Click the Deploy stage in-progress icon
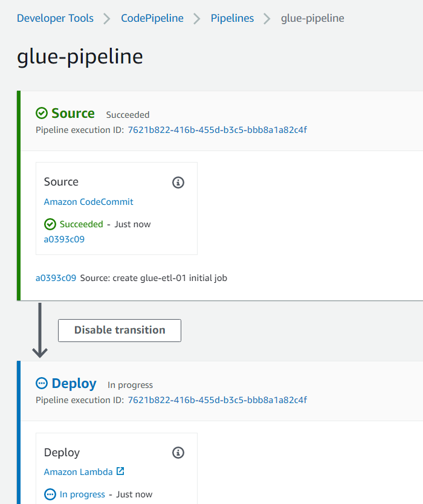The height and width of the screenshot is (504, 423). tap(42, 384)
